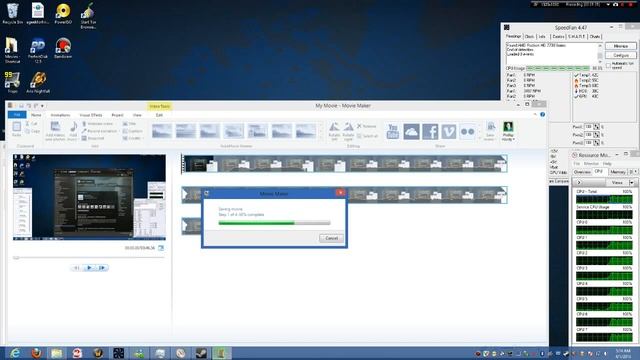Image resolution: width=640 pixels, height=360 pixels.
Task: Click Select all in Editing group
Action: click(x=367, y=136)
